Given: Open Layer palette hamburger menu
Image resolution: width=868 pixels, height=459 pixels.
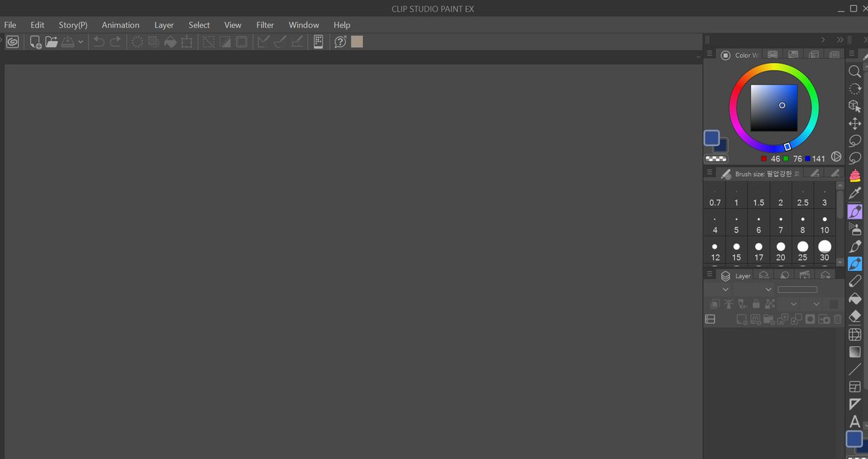Looking at the screenshot, I should (710, 275).
